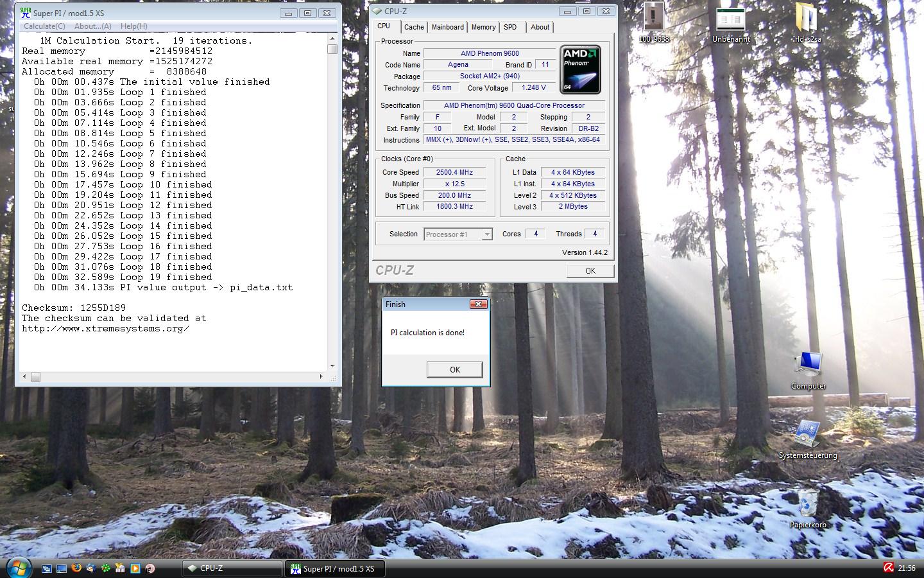This screenshot has width=924, height=578.
Task: Click Super PI taskbar button
Action: click(335, 568)
